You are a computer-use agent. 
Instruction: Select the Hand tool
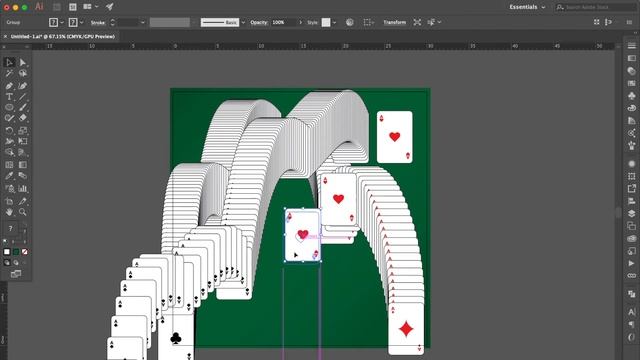(9, 212)
